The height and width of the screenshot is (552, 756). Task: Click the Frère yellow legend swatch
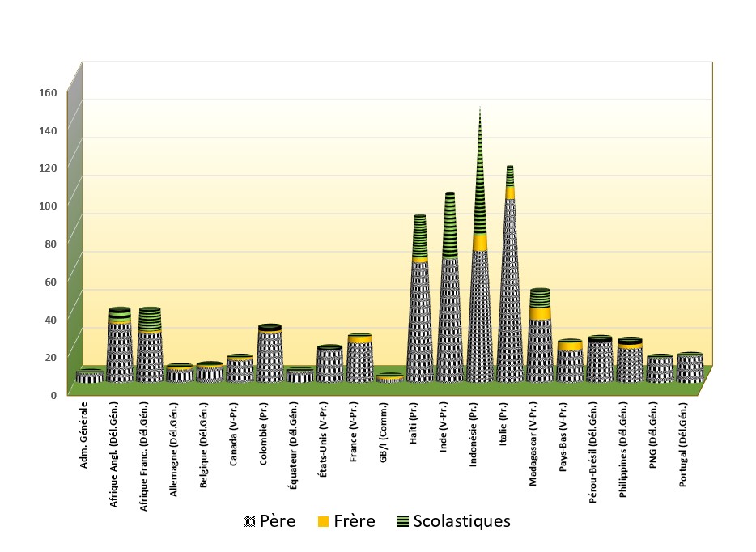tap(324, 521)
